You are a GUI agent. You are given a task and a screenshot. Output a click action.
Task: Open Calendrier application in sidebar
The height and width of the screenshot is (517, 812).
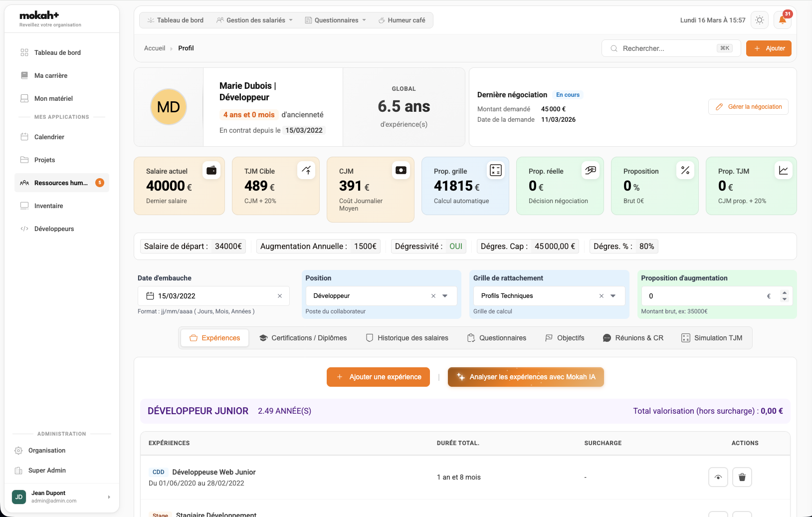click(x=62, y=137)
